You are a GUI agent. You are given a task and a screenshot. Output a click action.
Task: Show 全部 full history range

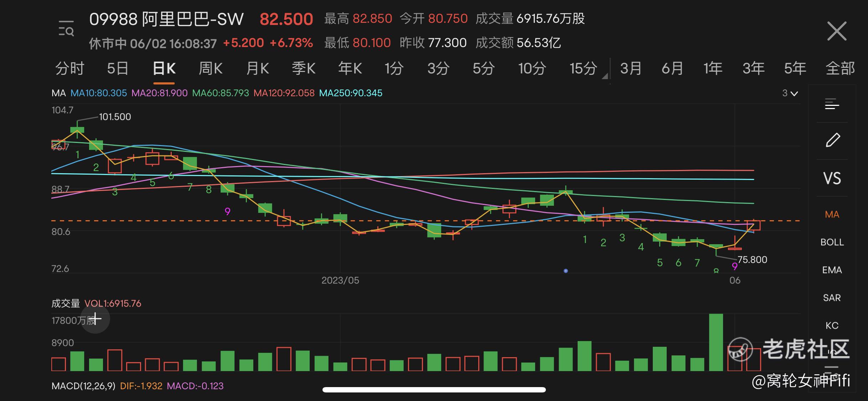click(840, 68)
